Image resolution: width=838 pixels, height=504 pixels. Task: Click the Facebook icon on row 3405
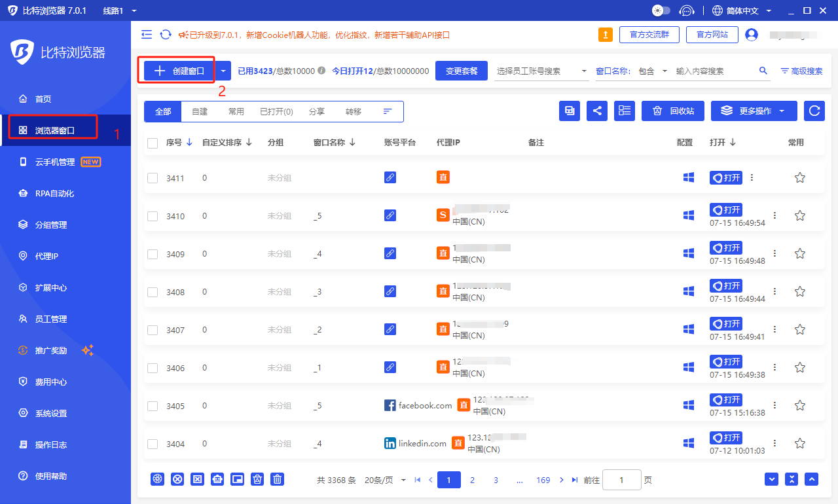[x=391, y=405]
